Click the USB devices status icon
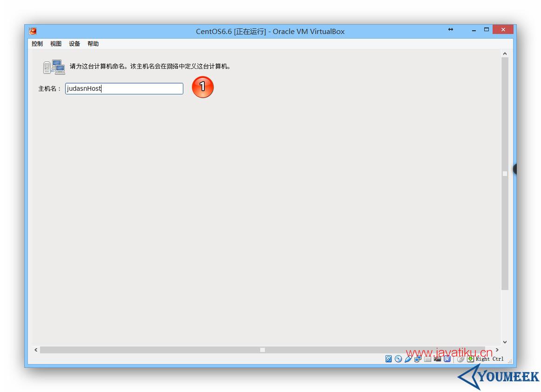Viewport: 541px width, 392px height. [408, 359]
